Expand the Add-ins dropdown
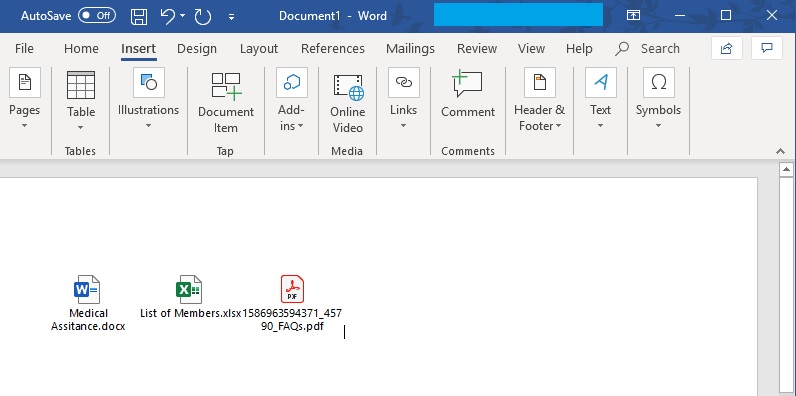 point(300,126)
